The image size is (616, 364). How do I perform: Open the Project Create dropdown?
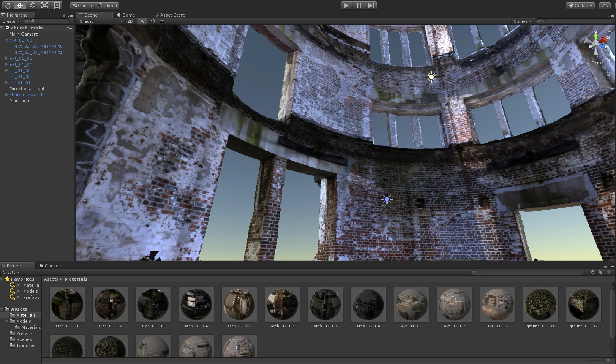(11, 272)
